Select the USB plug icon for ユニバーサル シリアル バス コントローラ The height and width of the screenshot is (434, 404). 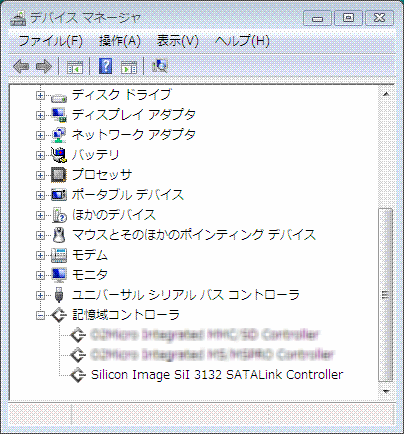coord(59,295)
